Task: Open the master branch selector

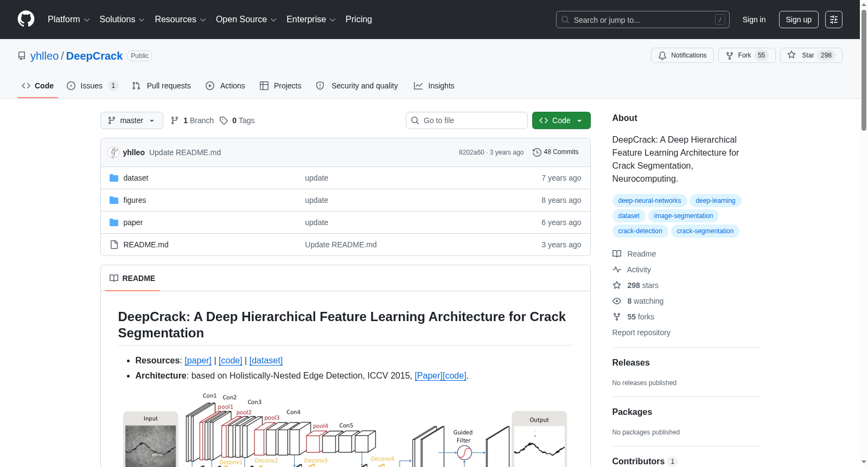Action: (x=132, y=120)
